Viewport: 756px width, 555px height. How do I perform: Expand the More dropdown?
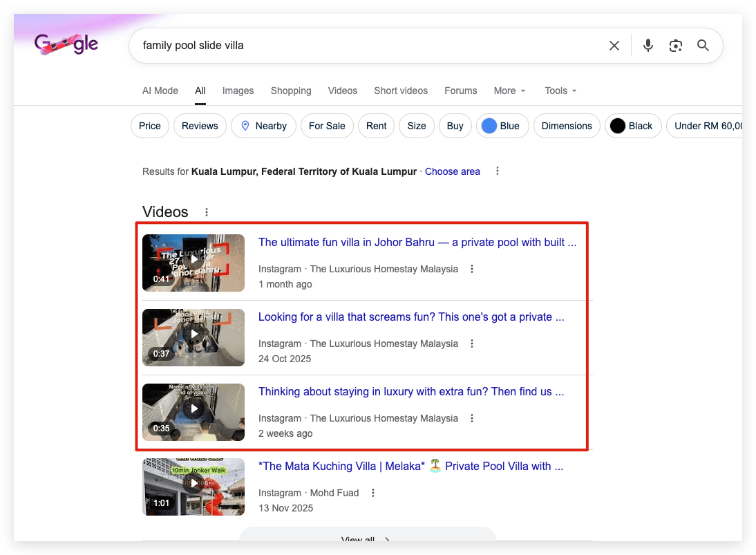(x=509, y=91)
